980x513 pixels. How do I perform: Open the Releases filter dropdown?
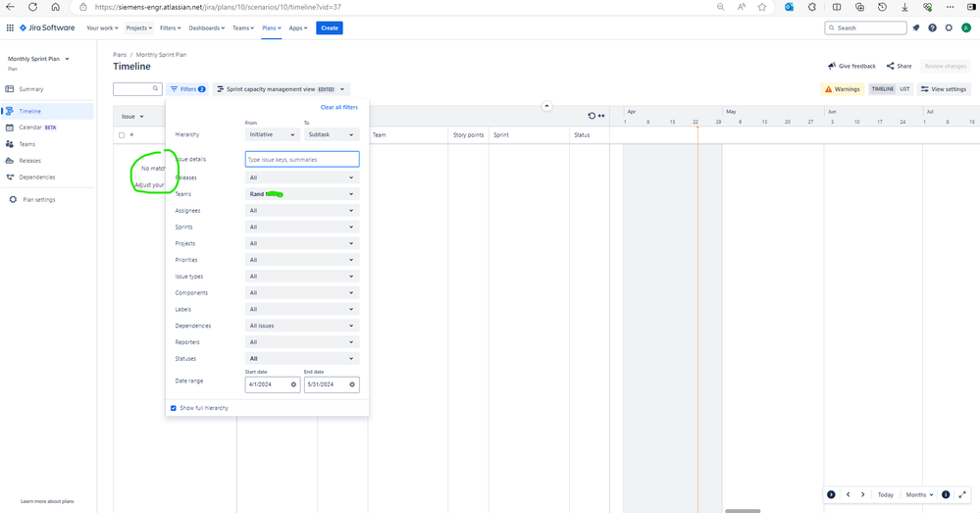click(x=302, y=178)
